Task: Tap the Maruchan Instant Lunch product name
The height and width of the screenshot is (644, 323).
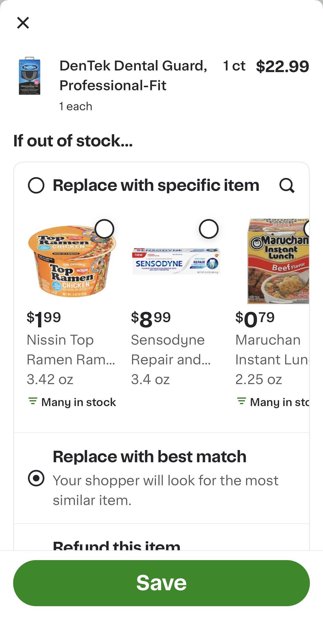Action: pyautogui.click(x=271, y=350)
